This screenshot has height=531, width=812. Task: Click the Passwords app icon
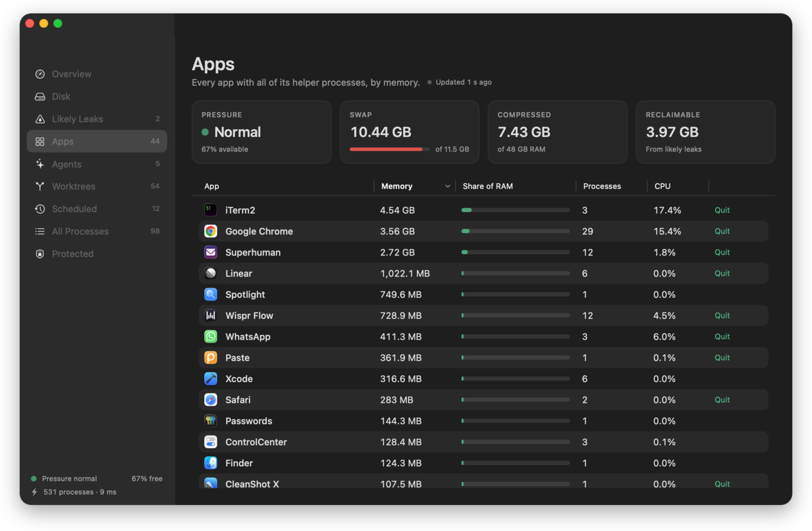[211, 421]
